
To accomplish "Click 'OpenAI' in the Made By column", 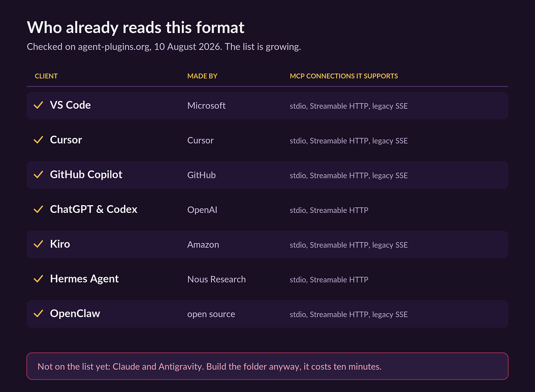I will (202, 210).
